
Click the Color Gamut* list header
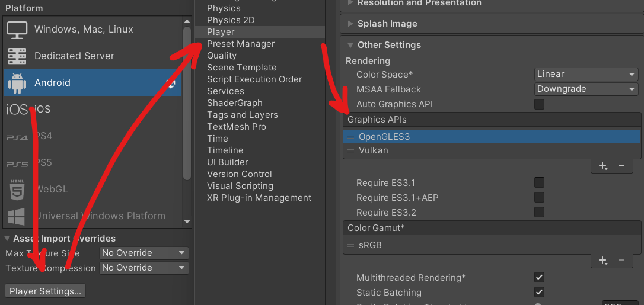click(x=492, y=228)
